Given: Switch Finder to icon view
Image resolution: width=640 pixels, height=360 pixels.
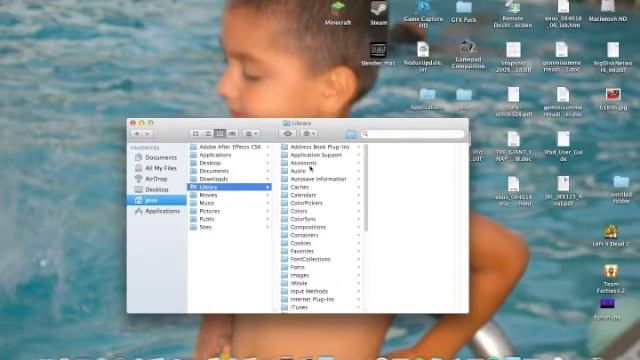Looking at the screenshot, I should coord(196,134).
